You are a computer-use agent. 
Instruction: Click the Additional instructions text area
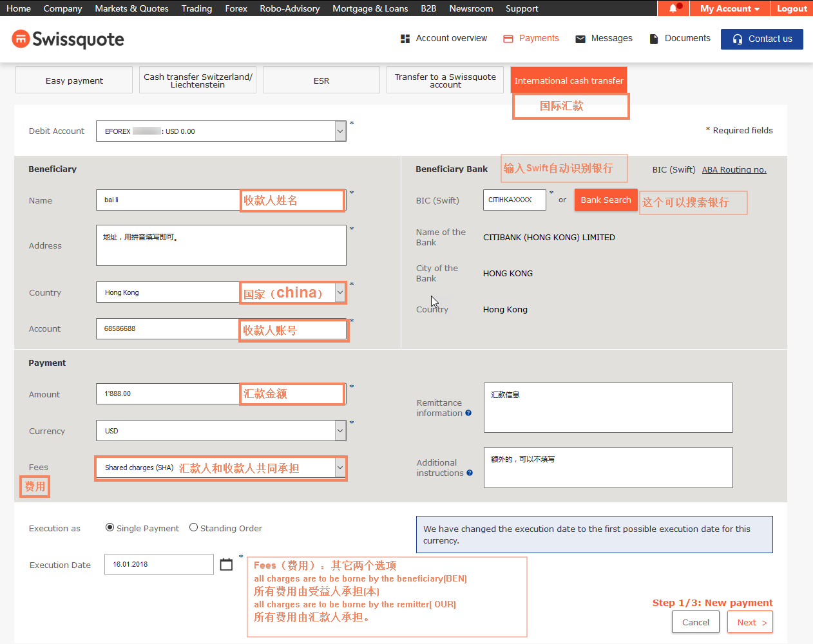coord(608,468)
